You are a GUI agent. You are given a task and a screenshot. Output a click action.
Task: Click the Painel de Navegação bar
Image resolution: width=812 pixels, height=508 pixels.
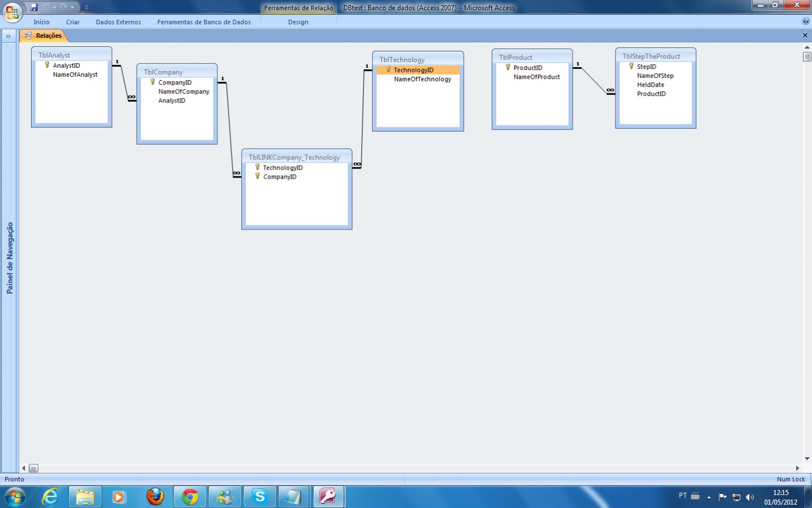pyautogui.click(x=10, y=258)
